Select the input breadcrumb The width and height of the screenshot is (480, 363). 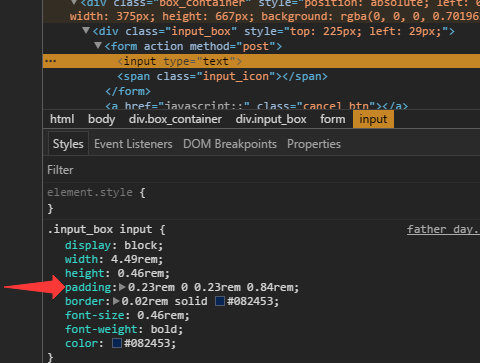pos(373,119)
